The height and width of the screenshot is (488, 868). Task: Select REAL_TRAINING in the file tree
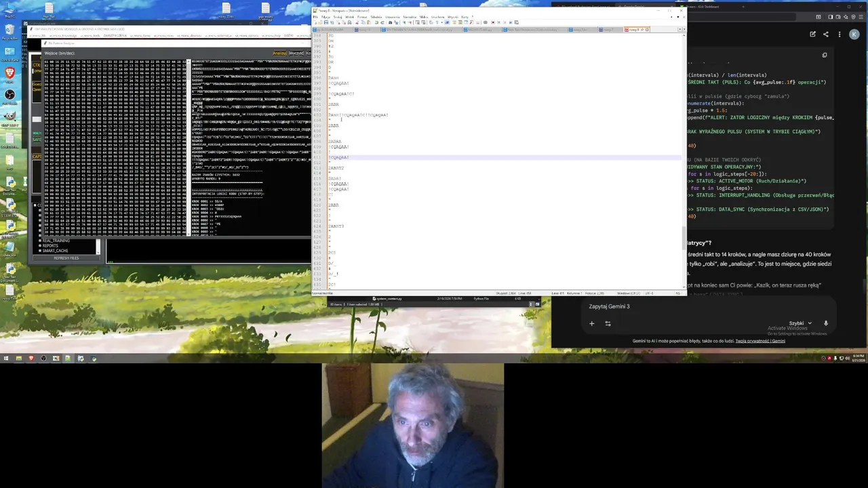click(56, 241)
